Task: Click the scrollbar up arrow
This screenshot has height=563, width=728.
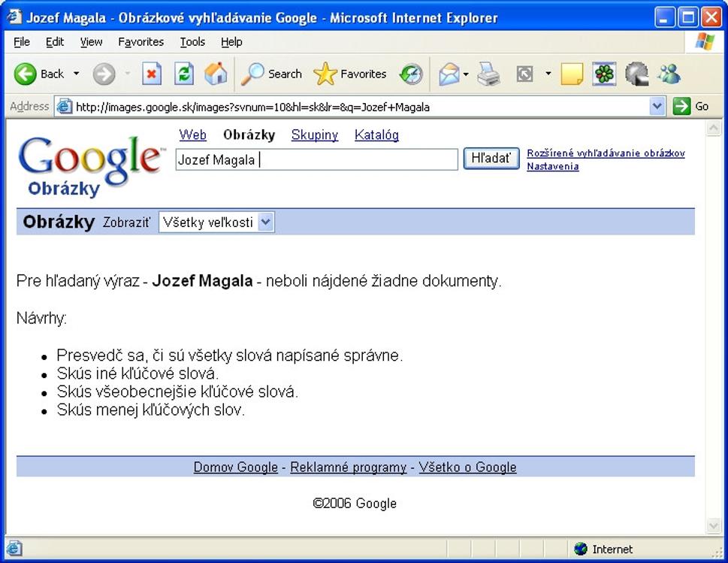Action: pyautogui.click(x=714, y=128)
